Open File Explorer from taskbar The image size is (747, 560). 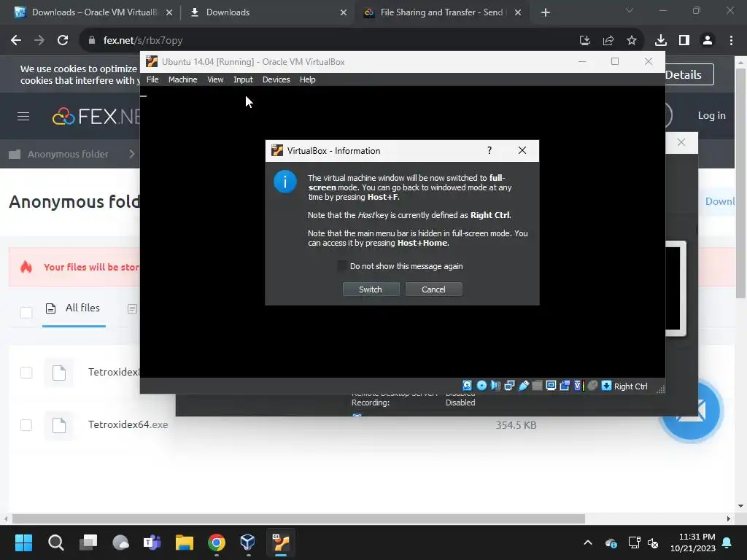[185, 542]
